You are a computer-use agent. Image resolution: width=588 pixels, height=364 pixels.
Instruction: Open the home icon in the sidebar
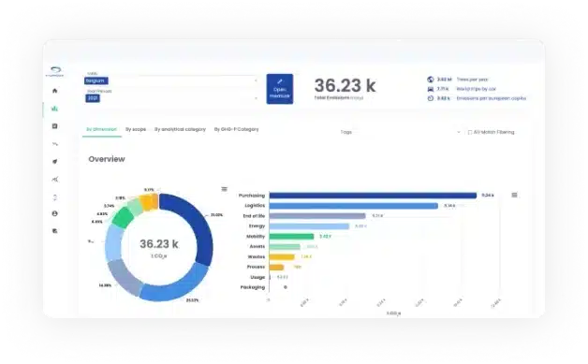[54, 91]
